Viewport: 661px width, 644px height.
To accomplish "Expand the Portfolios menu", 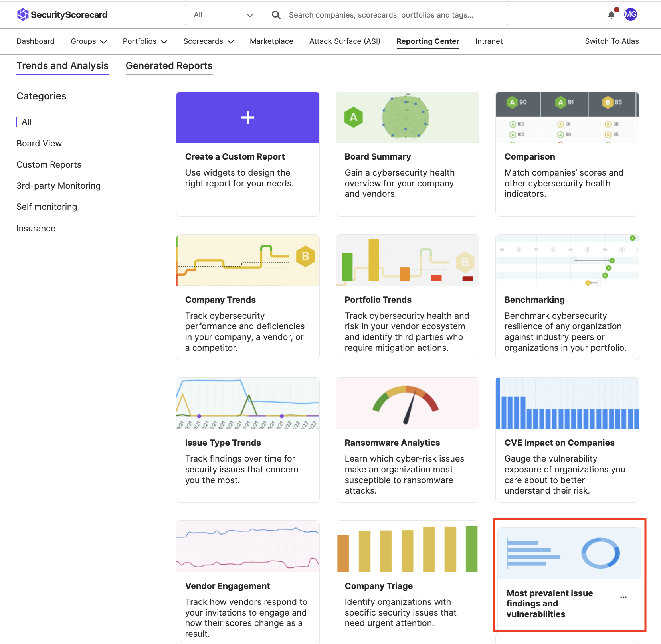I will click(x=145, y=41).
